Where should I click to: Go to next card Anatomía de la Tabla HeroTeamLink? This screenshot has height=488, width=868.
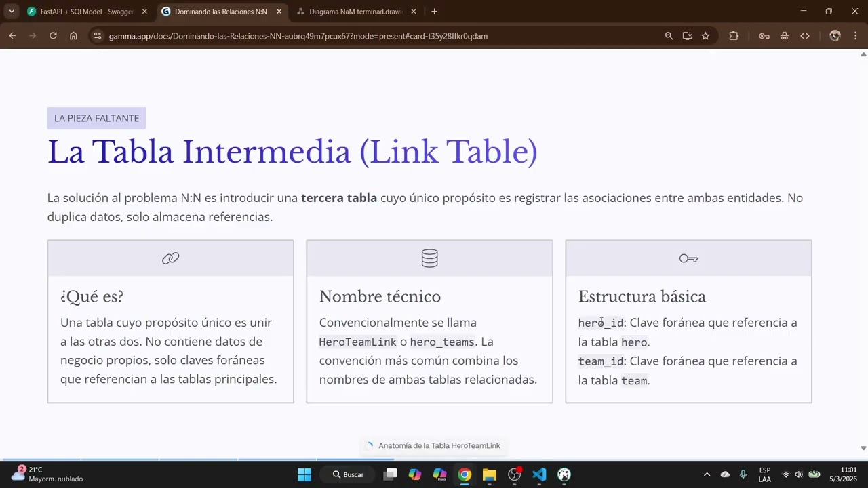pos(433,445)
